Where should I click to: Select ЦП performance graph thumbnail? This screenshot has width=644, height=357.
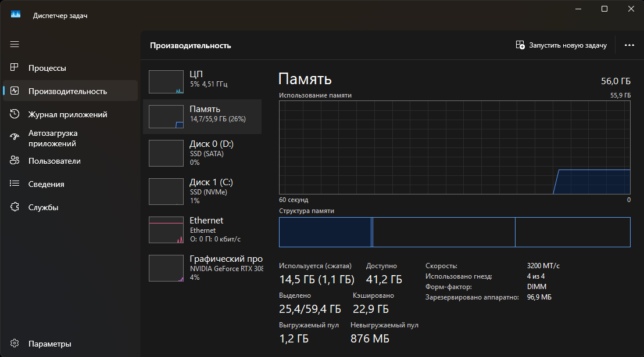(166, 82)
